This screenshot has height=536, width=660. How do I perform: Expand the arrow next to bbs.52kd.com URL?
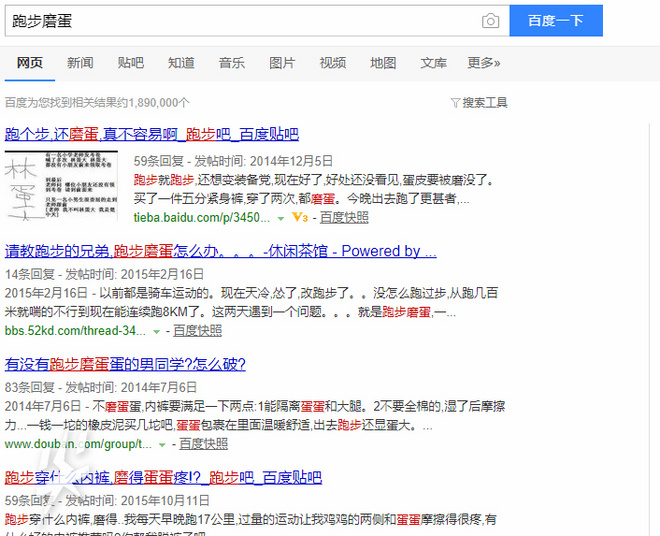[x=156, y=331]
